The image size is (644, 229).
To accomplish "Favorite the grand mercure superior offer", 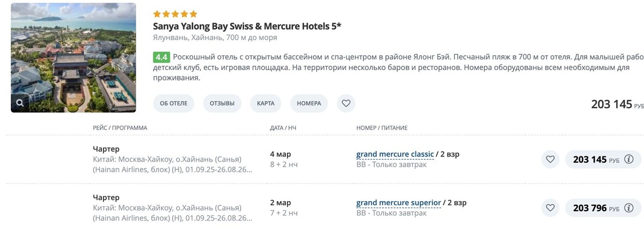I will [550, 207].
